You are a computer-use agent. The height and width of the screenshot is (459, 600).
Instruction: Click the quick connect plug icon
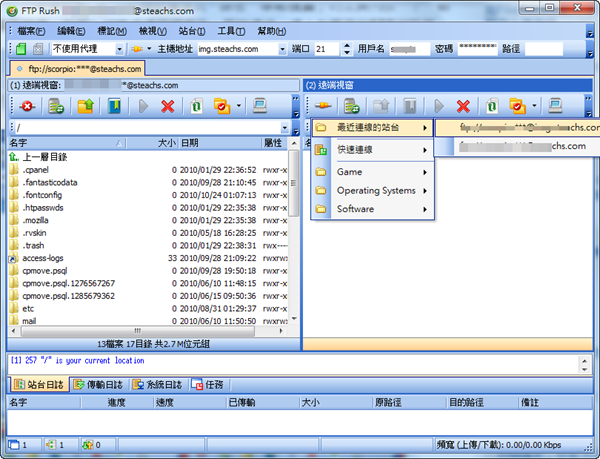(x=137, y=49)
